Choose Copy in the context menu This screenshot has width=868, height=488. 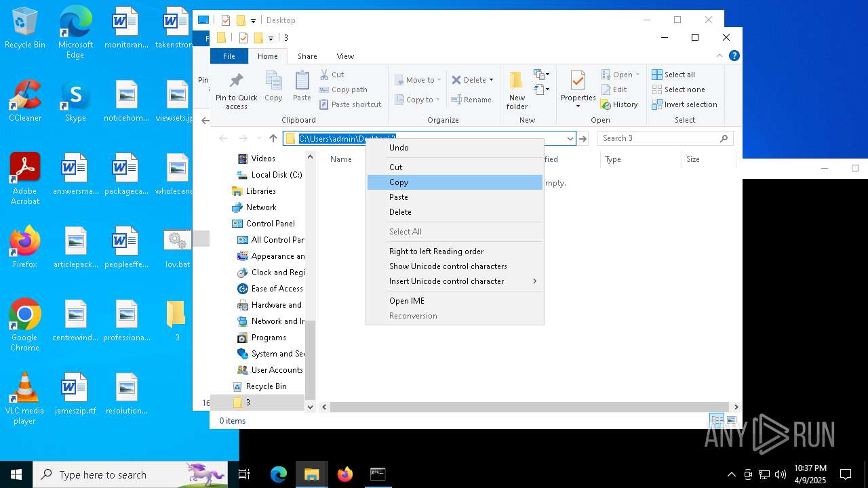pos(455,182)
